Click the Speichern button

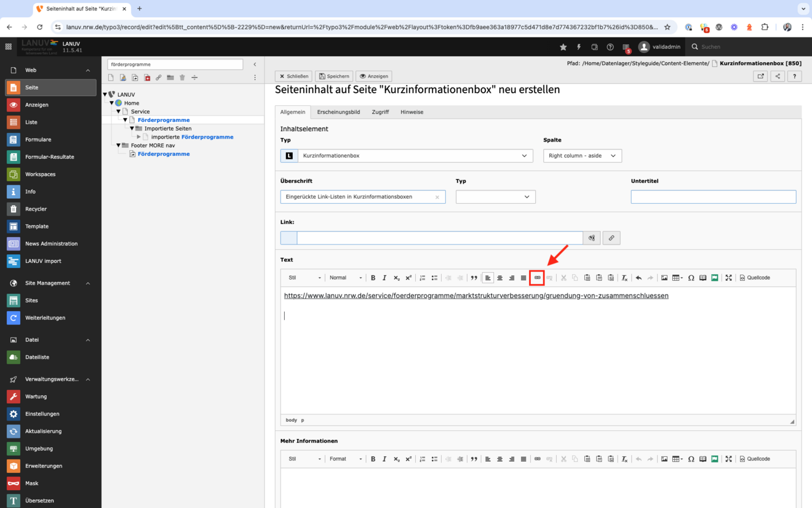(x=334, y=76)
